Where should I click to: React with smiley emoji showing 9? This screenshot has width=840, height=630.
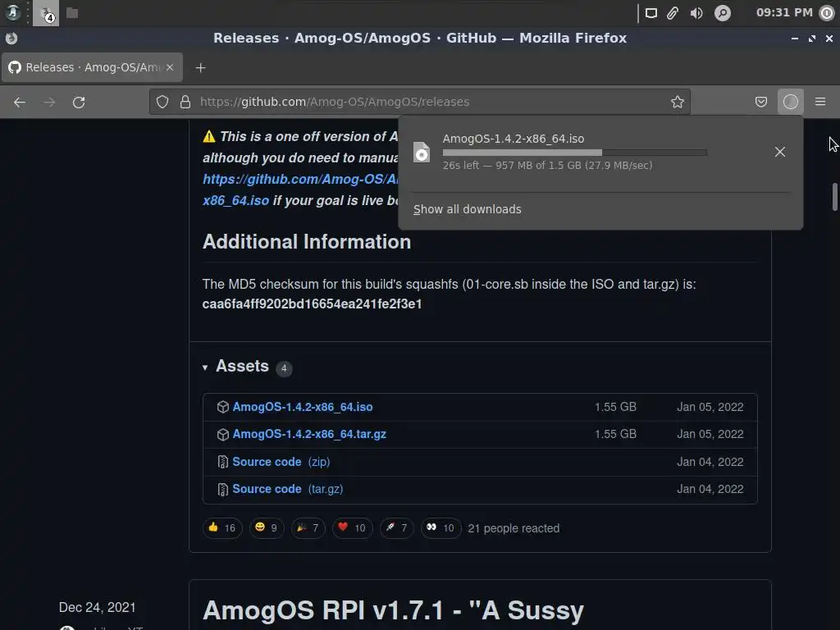(267, 528)
